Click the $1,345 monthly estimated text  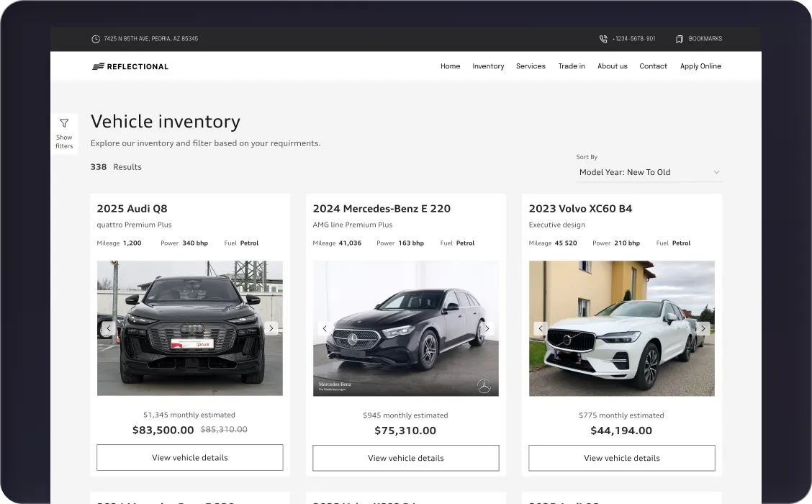pos(189,415)
